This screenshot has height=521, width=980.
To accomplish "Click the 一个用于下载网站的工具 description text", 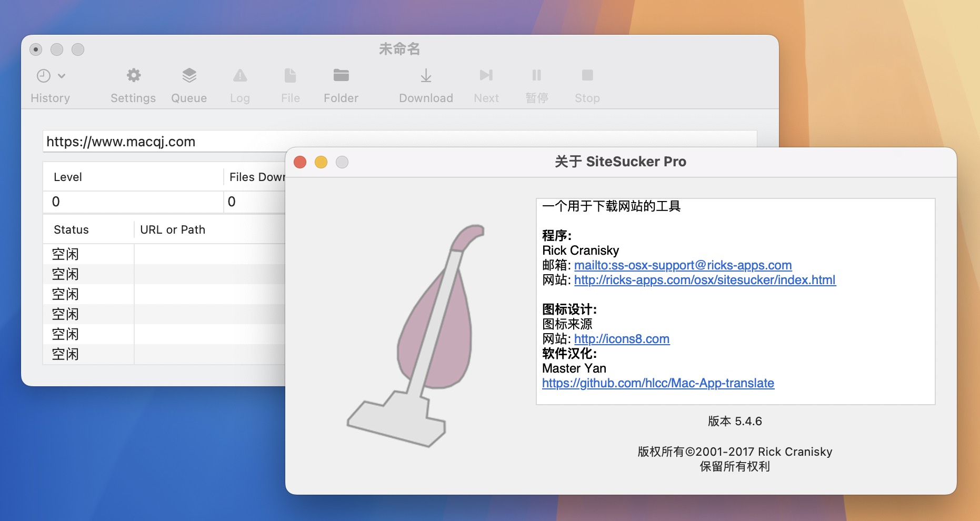I will point(612,206).
